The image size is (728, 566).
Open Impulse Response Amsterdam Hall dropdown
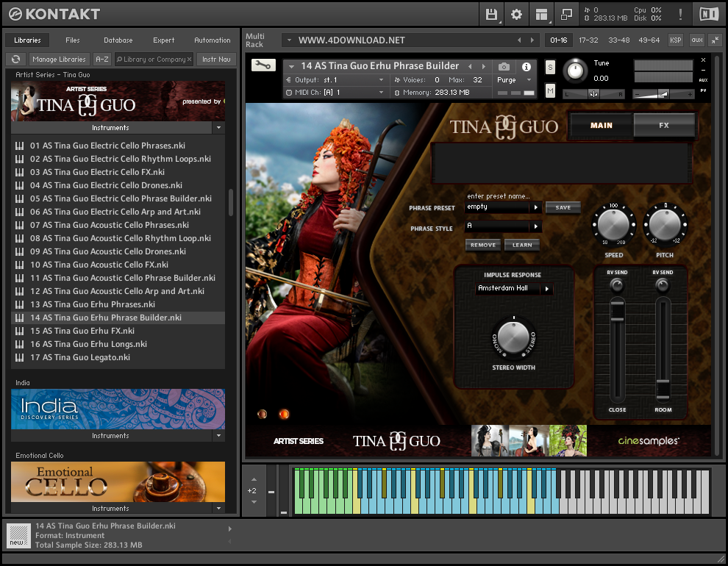513,289
